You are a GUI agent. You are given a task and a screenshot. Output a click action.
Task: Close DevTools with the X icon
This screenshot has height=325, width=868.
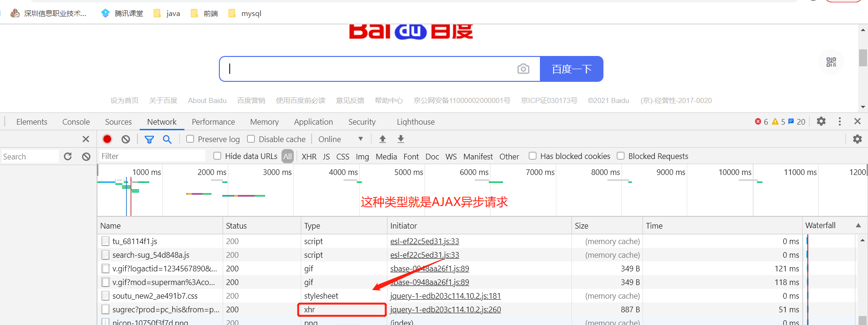[x=858, y=121]
